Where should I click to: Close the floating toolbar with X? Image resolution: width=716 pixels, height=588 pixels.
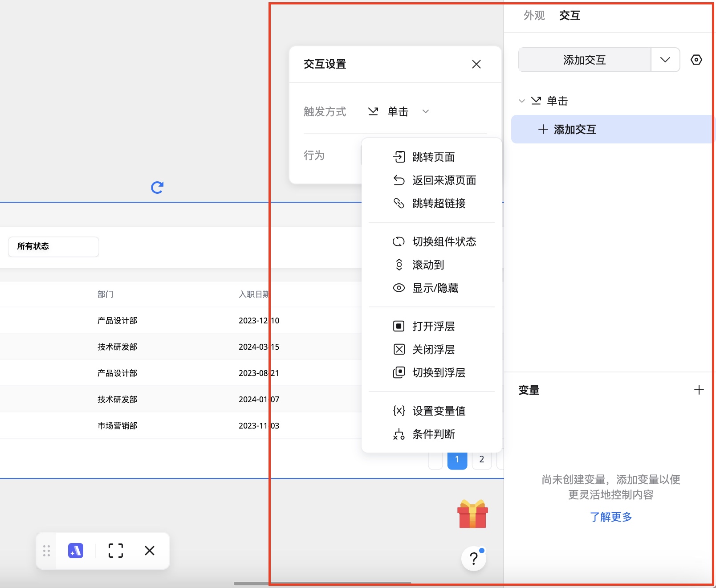150,551
